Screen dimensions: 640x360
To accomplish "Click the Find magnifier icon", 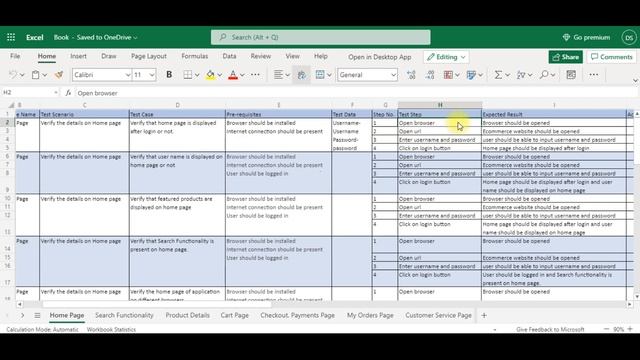I will 544,75.
